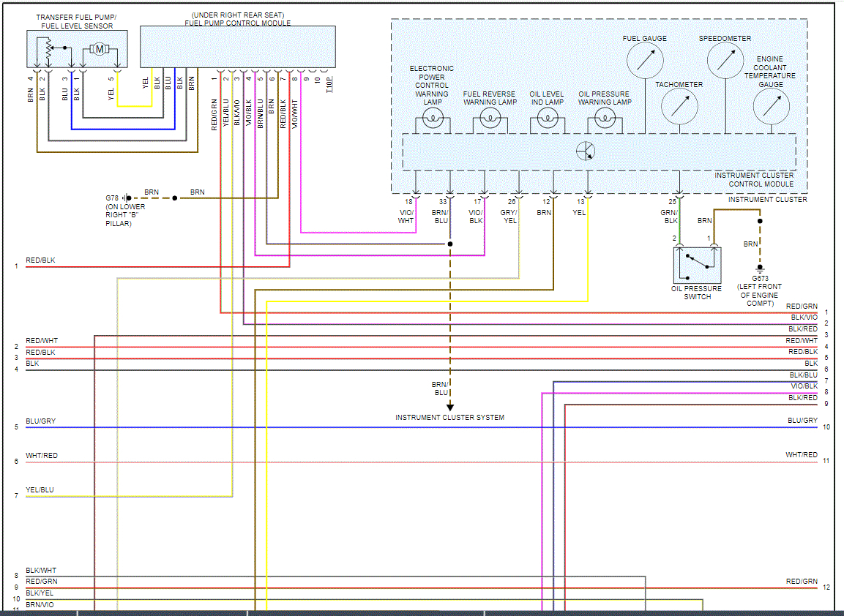This screenshot has width=844, height=616.
Task: Click the electronic power control warning lamp symbol
Action: click(x=433, y=117)
